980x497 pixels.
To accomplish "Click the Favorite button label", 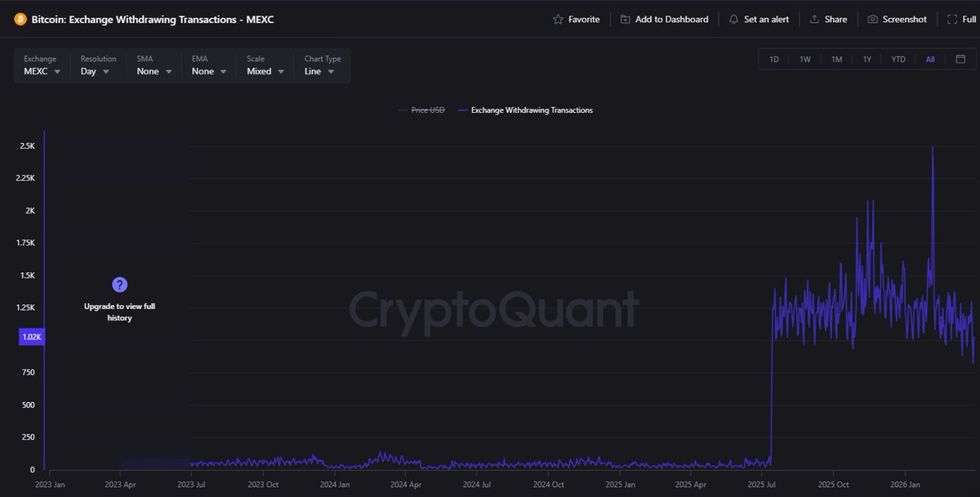I will (x=584, y=19).
